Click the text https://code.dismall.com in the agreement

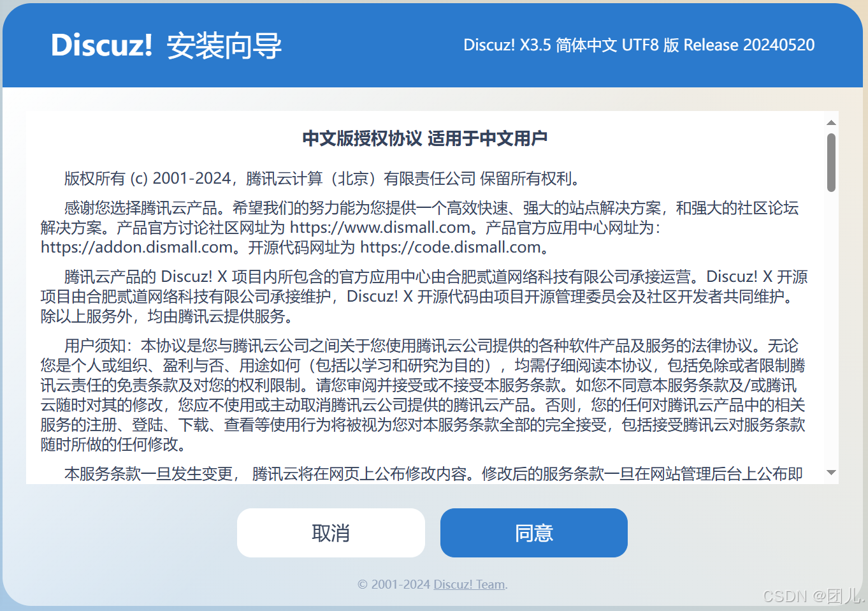click(451, 247)
